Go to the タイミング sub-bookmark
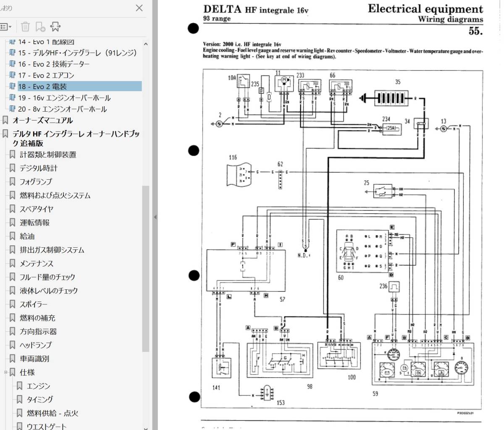This screenshot has height=430, width=504. (x=40, y=400)
